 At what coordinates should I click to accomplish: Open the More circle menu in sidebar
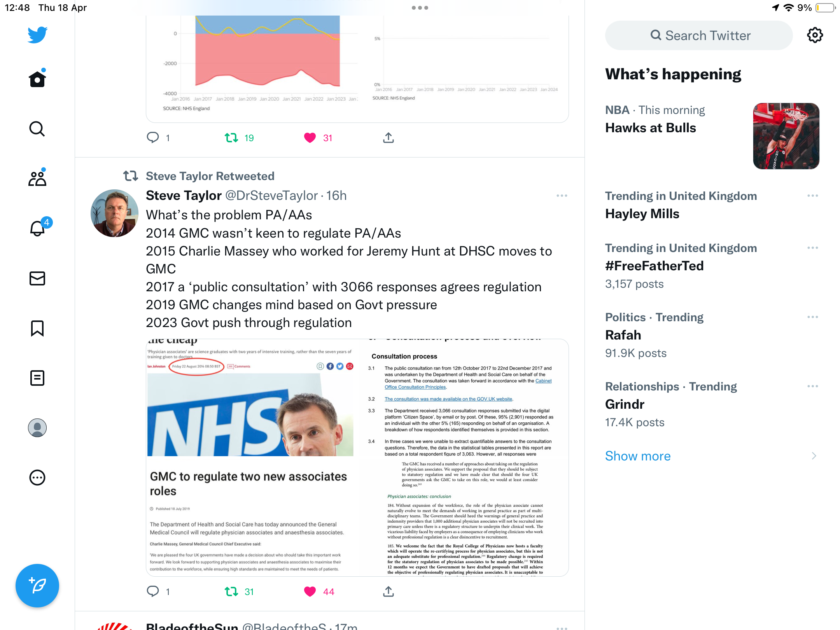(x=37, y=478)
